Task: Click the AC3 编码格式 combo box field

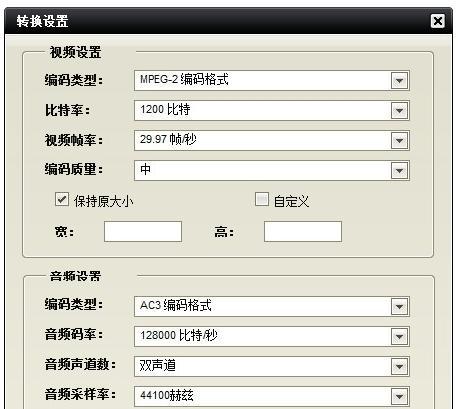Action: point(272,307)
